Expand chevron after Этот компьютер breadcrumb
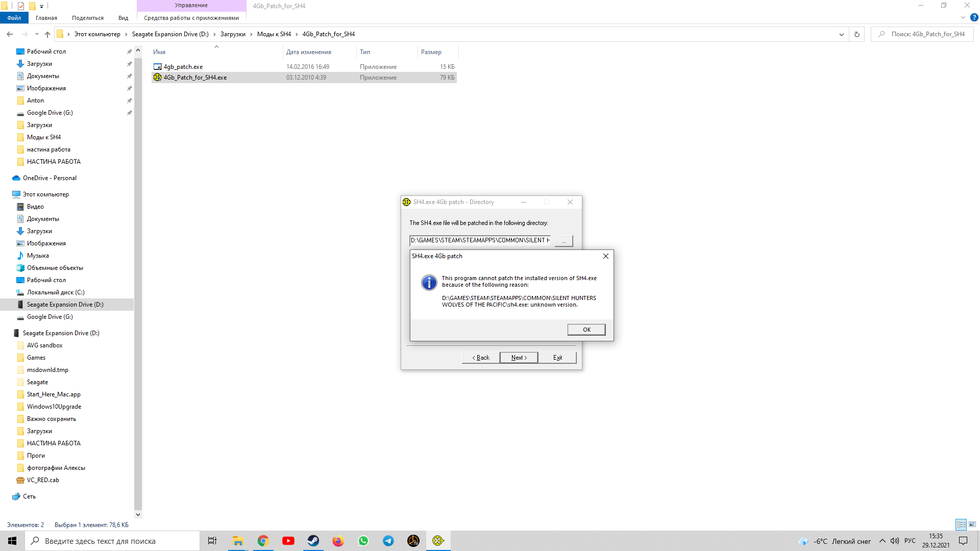Image resolution: width=980 pixels, height=551 pixels. (x=126, y=34)
